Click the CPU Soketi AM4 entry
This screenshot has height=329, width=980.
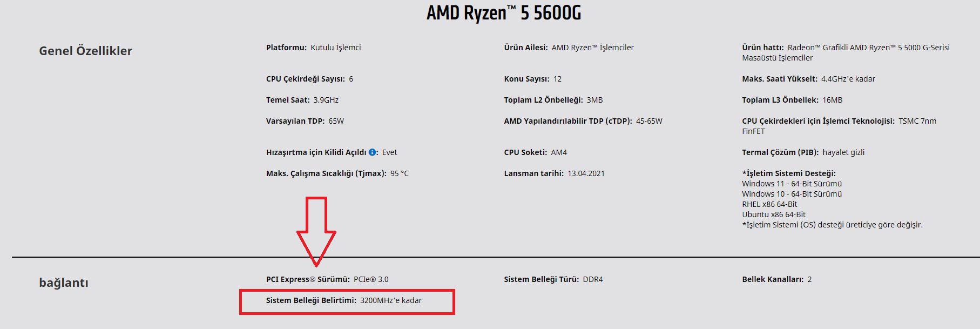click(535, 152)
